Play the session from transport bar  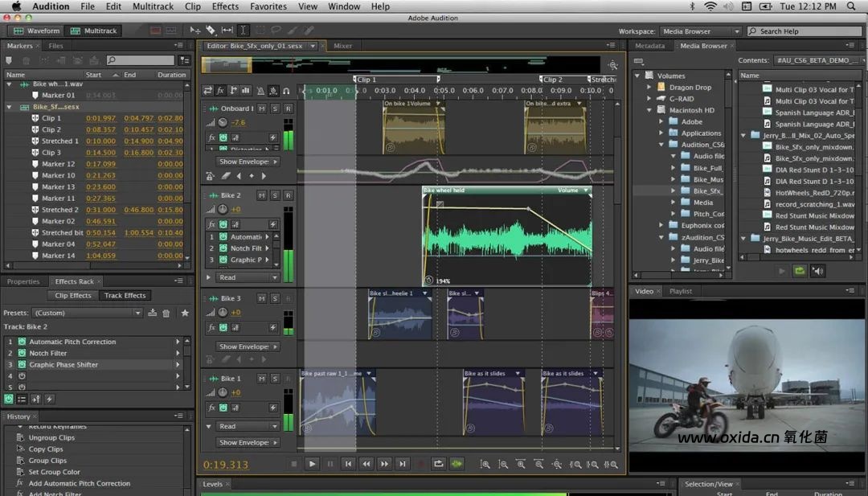tap(312, 464)
